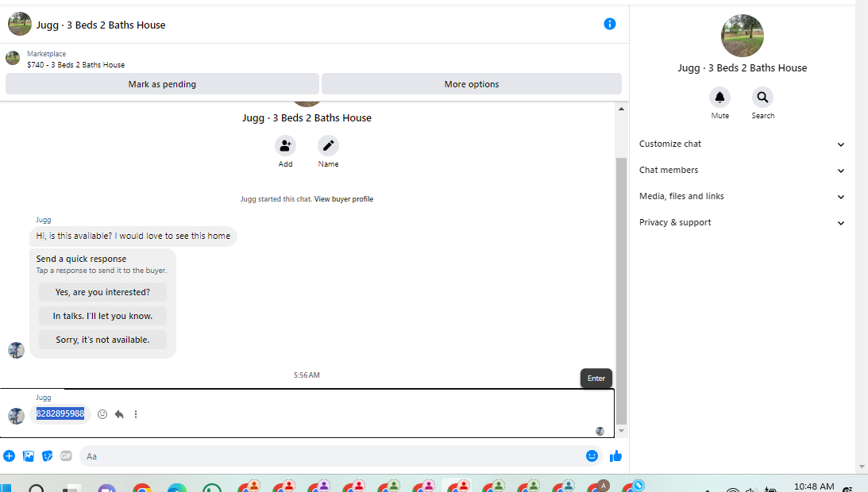
Task: React to the 8282895988 message with emoji
Action: 102,414
